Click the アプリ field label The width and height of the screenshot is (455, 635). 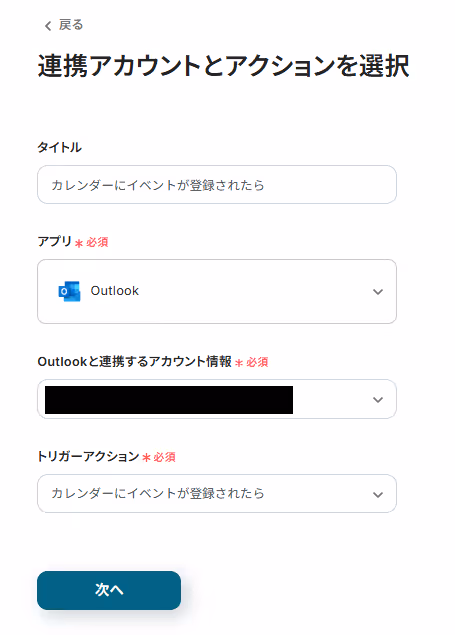pyautogui.click(x=55, y=241)
